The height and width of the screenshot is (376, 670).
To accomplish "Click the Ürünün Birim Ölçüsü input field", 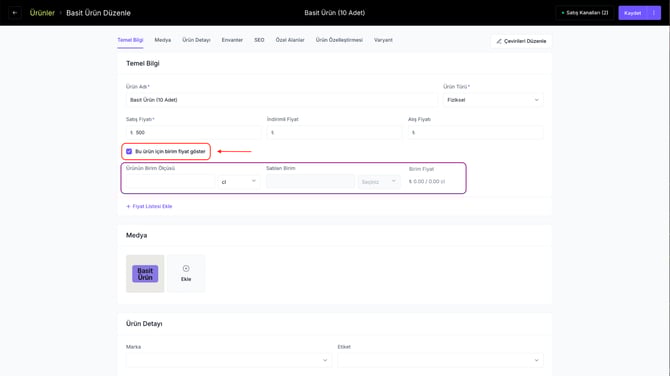I will coord(170,182).
